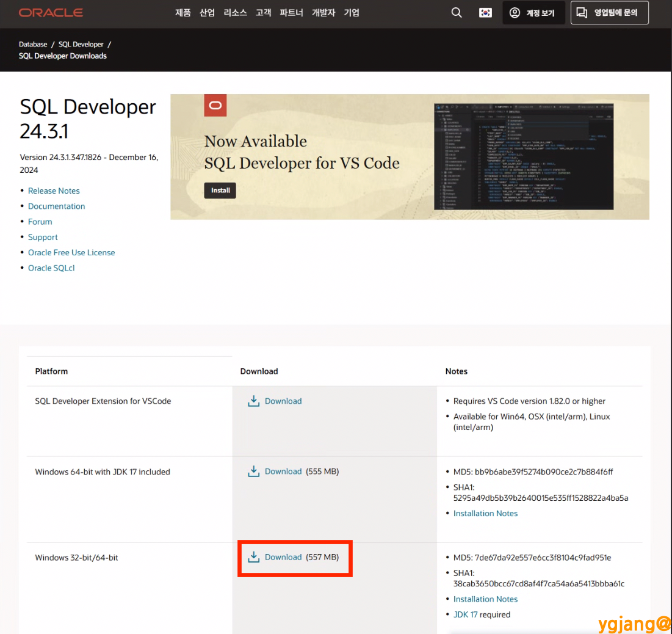Open the search magnifier icon
This screenshot has height=634, width=672.
point(457,13)
